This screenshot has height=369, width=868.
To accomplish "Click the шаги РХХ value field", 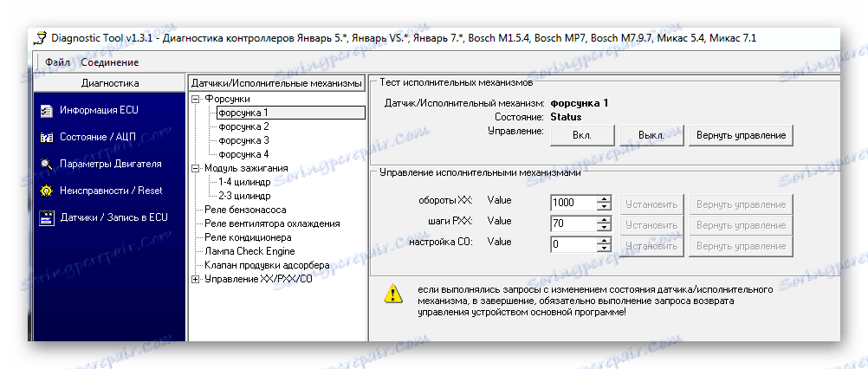I will pos(573,224).
